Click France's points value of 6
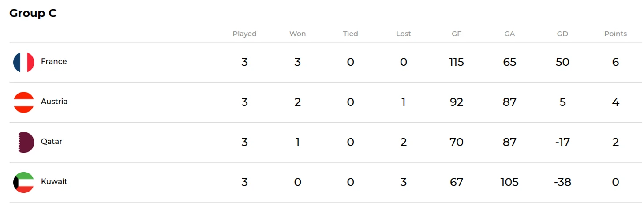 click(615, 62)
